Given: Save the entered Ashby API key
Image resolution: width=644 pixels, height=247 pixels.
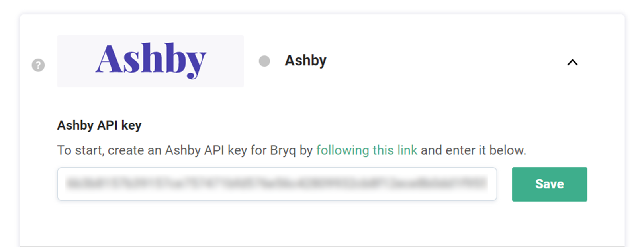Looking at the screenshot, I should click(x=549, y=184).
